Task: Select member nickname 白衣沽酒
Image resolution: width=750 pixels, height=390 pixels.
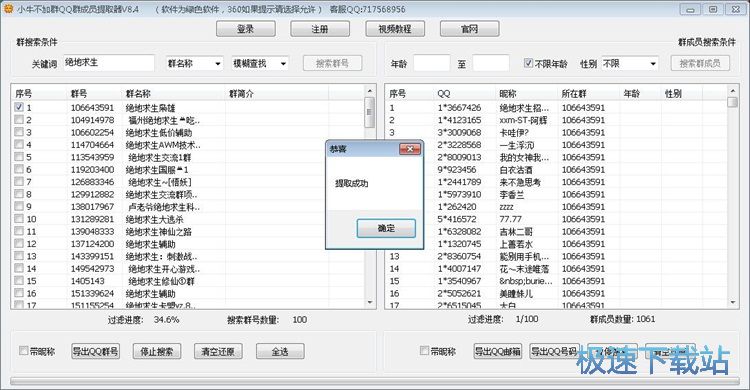Action: pos(516,170)
